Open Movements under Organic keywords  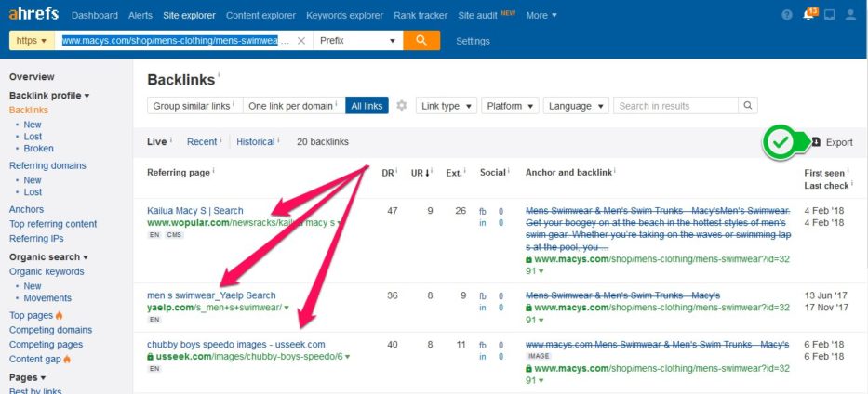[x=47, y=298]
